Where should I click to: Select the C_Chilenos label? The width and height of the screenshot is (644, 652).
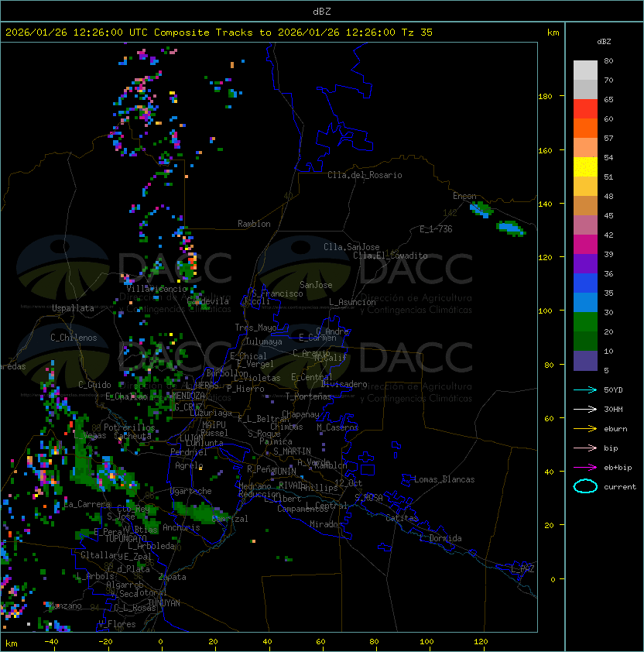click(x=74, y=338)
